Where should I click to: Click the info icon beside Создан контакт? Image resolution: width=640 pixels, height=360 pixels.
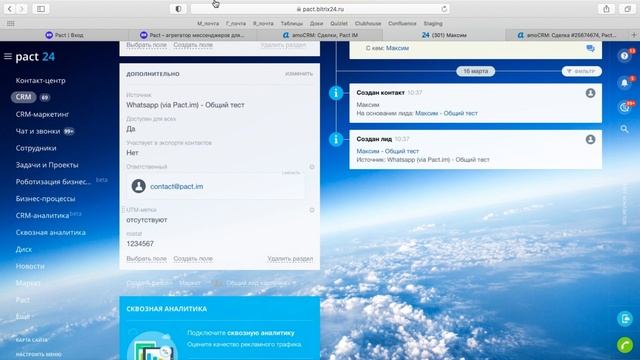(336, 93)
